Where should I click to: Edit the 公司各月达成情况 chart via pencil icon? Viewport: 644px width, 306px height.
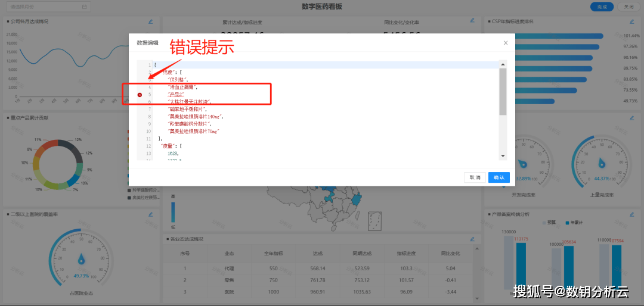pyautogui.click(x=150, y=21)
